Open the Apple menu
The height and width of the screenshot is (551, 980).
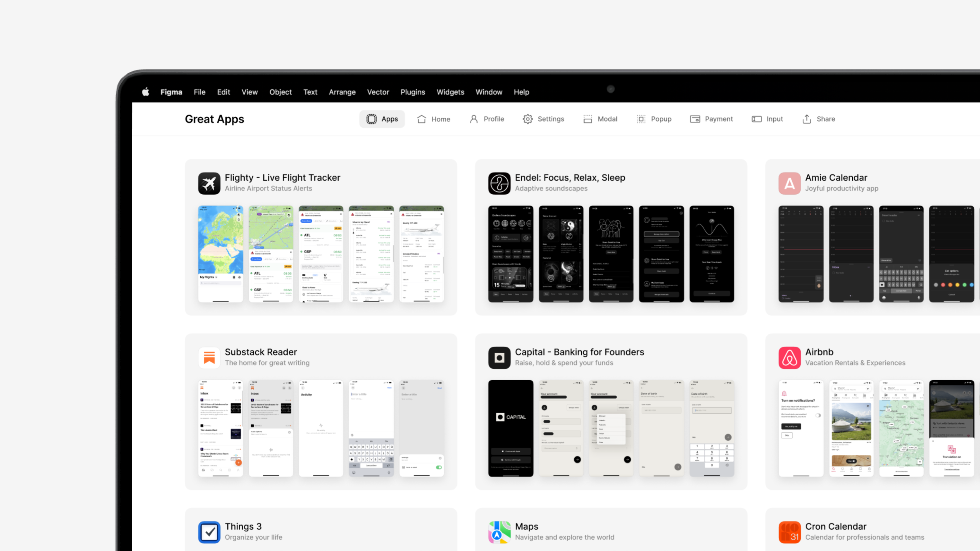tap(146, 92)
